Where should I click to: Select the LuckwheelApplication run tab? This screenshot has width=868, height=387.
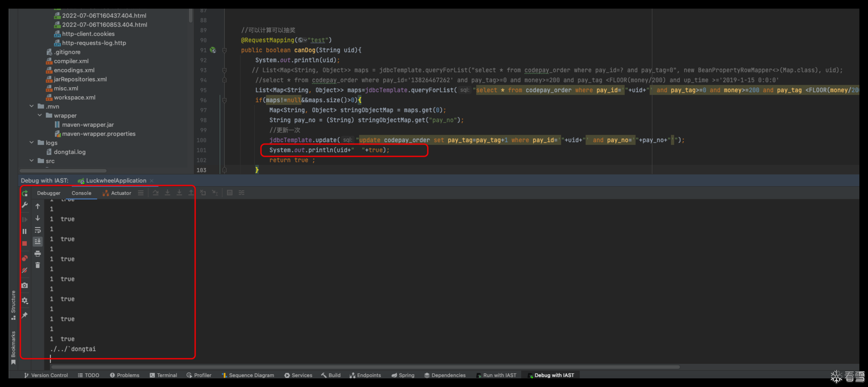coord(112,181)
